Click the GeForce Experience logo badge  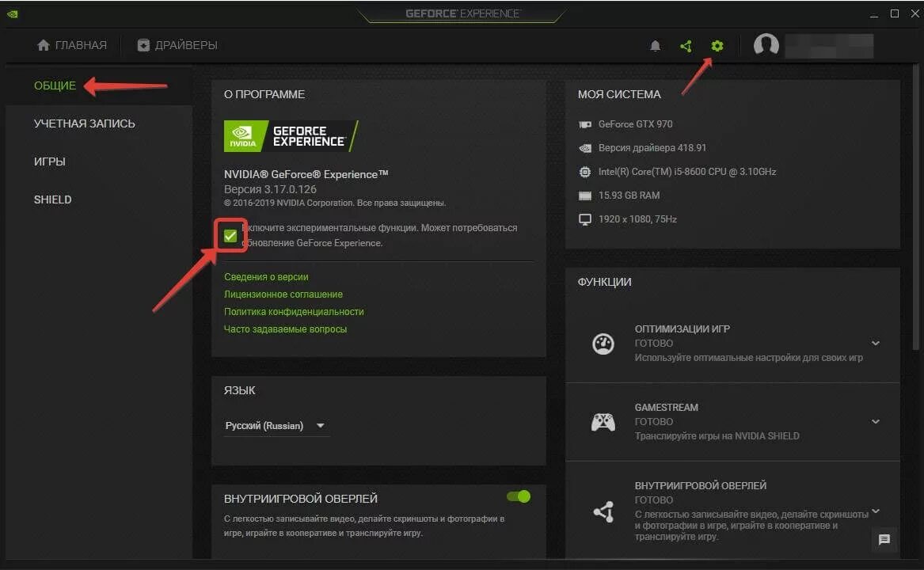[291, 136]
